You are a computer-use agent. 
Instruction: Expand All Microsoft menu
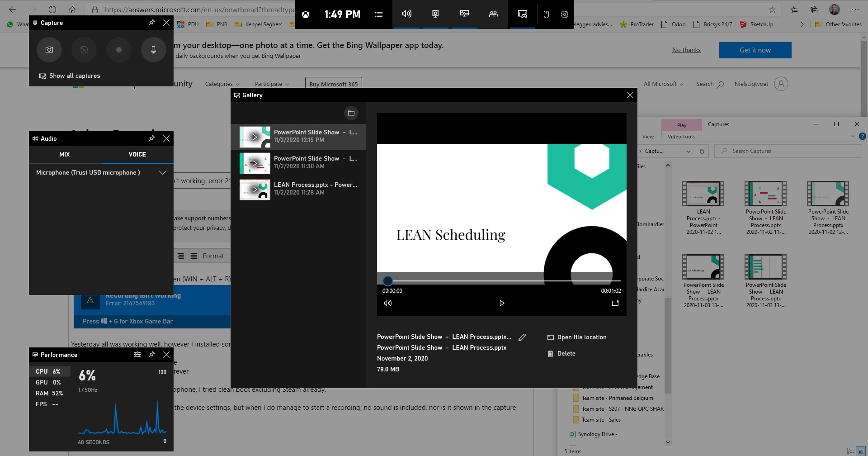663,84
